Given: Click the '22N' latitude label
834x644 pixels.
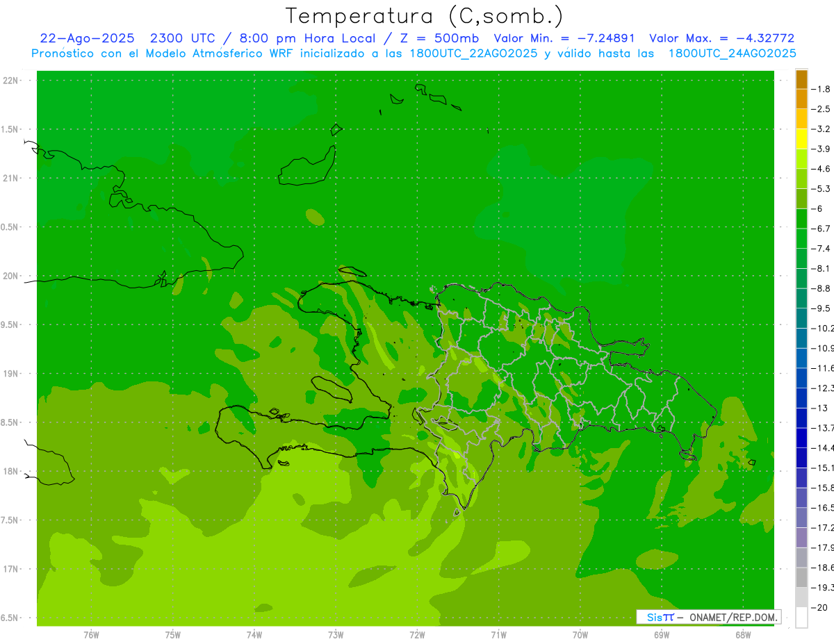Looking at the screenshot, I should tap(11, 81).
